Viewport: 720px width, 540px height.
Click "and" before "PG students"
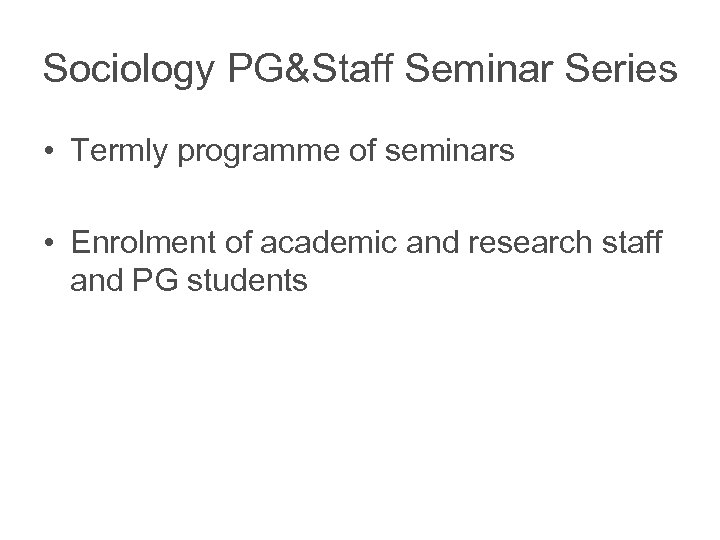[98, 283]
